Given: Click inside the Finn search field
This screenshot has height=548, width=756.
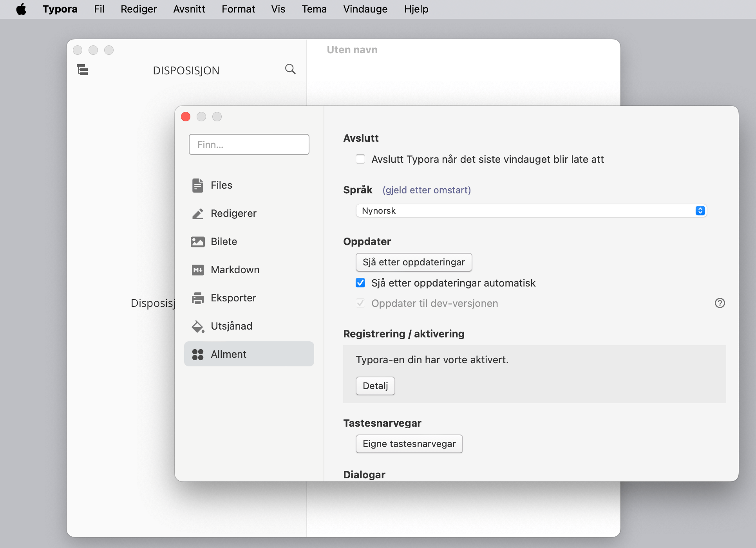Looking at the screenshot, I should tap(249, 144).
